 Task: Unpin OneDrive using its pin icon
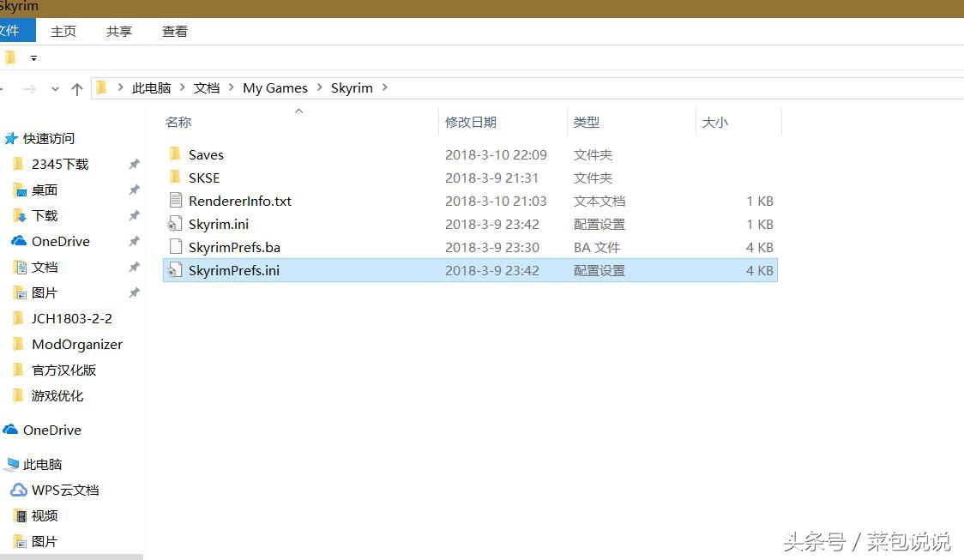coord(134,241)
